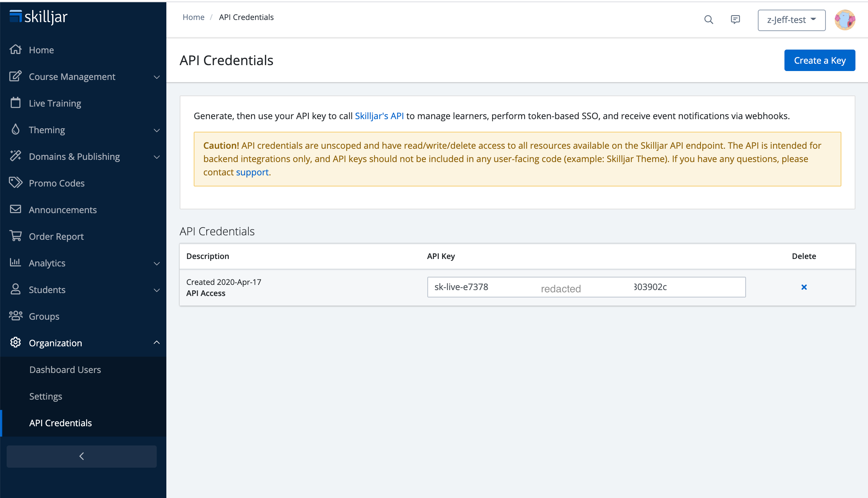Open the Skilljar's API link
This screenshot has width=868, height=498.
(379, 116)
